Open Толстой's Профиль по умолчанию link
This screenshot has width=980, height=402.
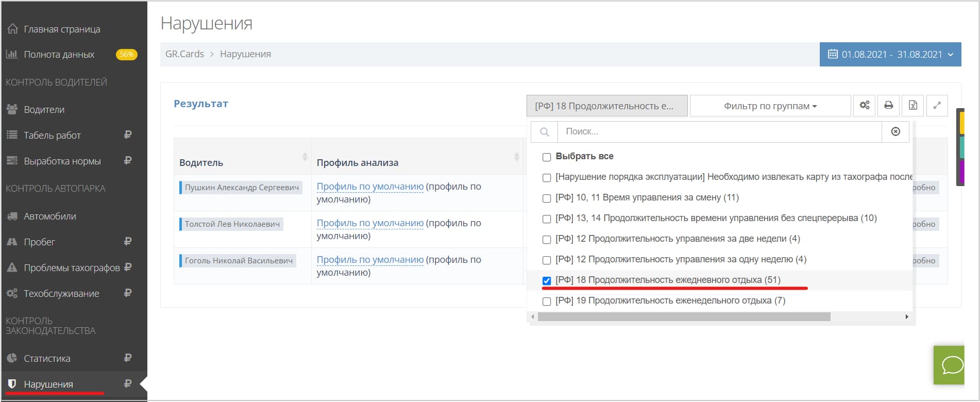click(x=370, y=223)
